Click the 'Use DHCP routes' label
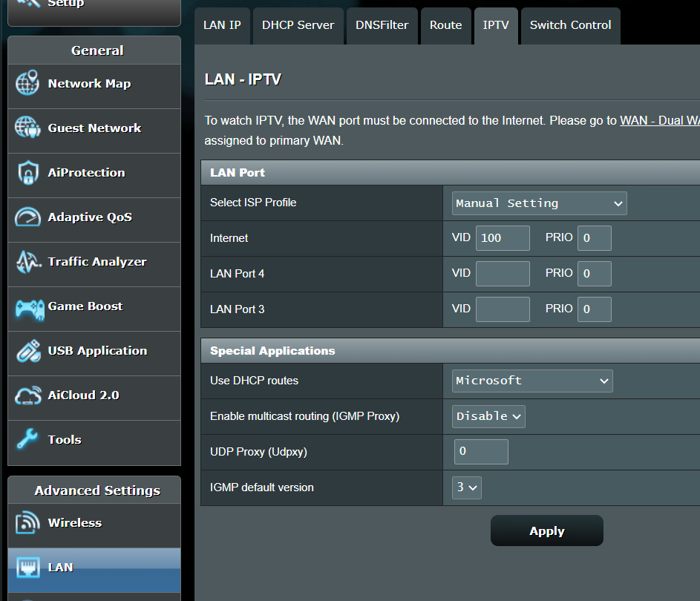Screen dimensions: 700x601 pos(254,381)
